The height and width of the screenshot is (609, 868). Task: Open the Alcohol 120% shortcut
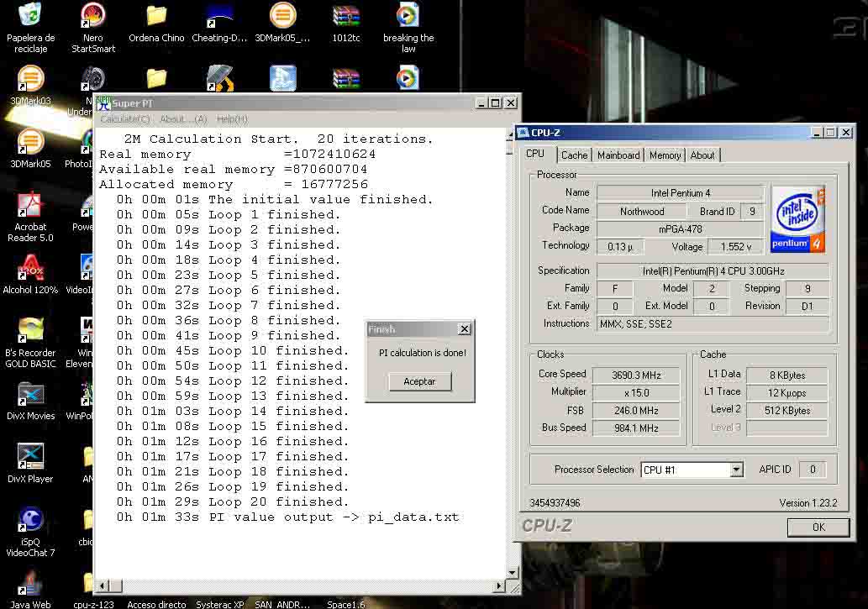31,269
